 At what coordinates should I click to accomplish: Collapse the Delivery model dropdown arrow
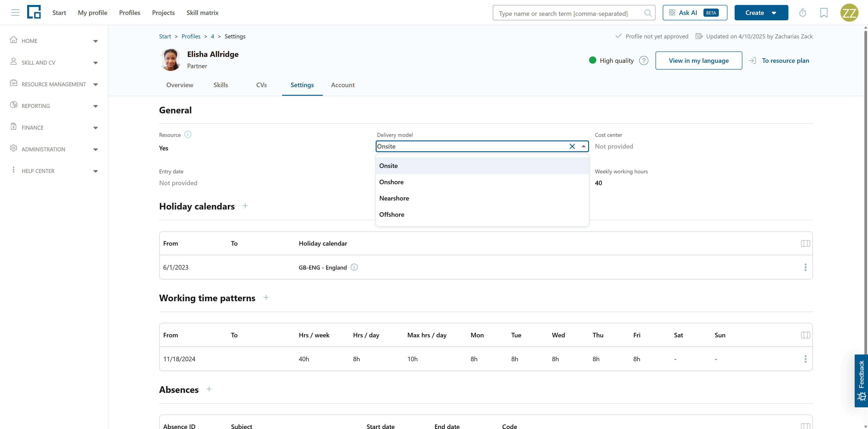[584, 146]
